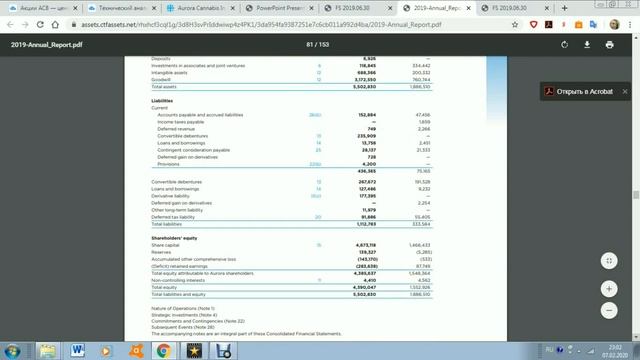640x360 pixels.
Task: Close the PowerPoint Presentation tab
Action: [x=311, y=8]
